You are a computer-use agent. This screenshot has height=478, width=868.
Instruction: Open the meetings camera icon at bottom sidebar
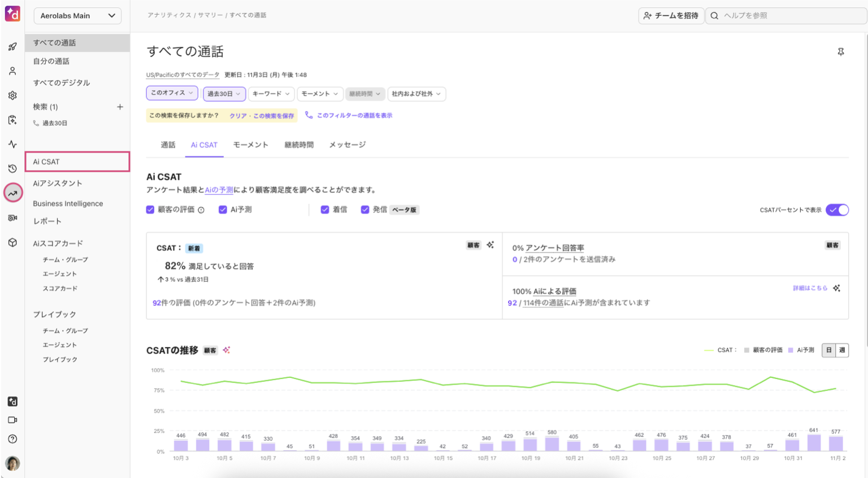point(12,420)
